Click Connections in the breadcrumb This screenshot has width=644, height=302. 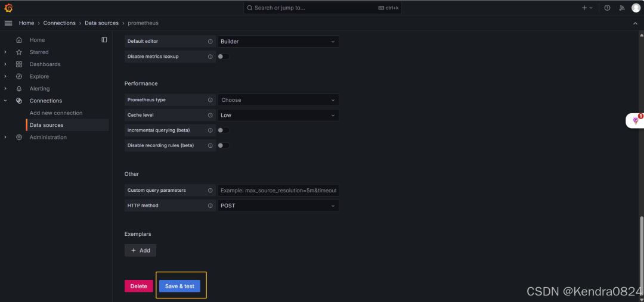[60, 23]
